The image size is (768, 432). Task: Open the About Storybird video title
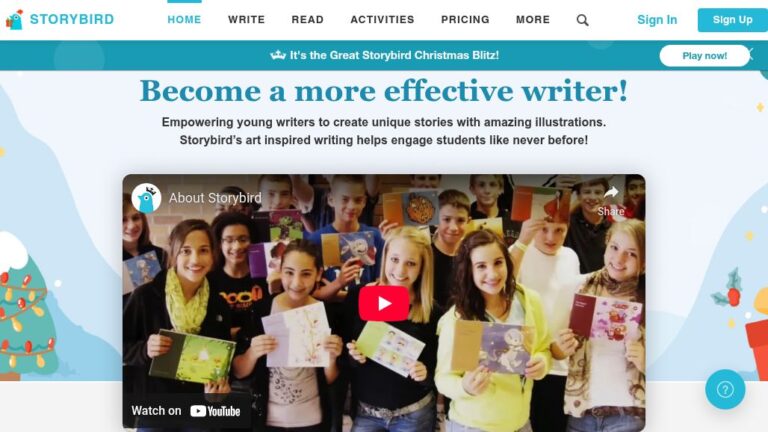pyautogui.click(x=215, y=198)
